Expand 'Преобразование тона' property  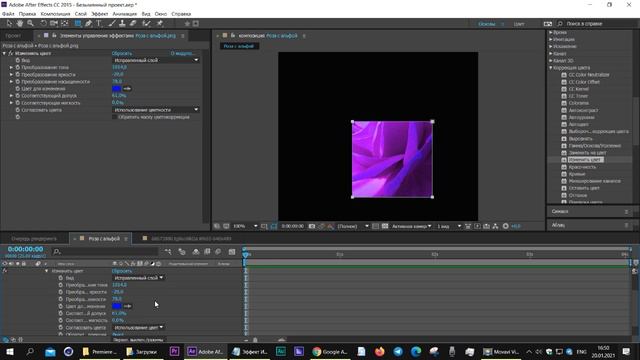coord(11,67)
